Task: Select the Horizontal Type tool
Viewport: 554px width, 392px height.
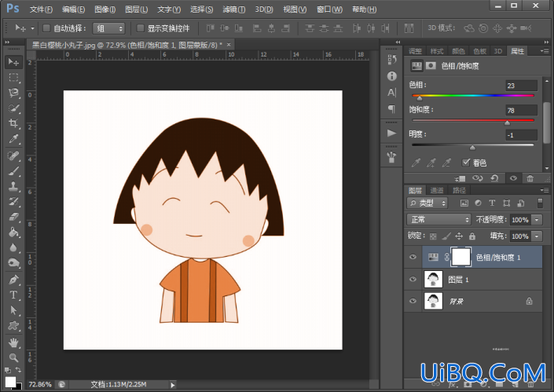Action: click(x=13, y=295)
